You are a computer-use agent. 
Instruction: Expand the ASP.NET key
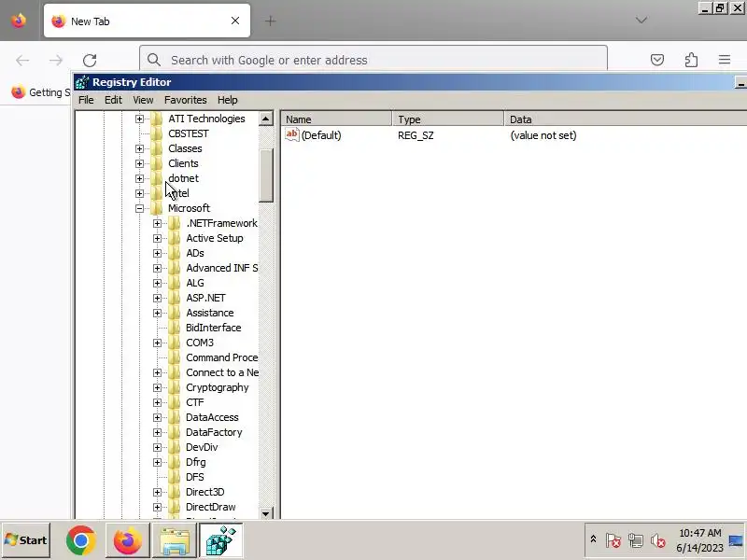coord(157,298)
